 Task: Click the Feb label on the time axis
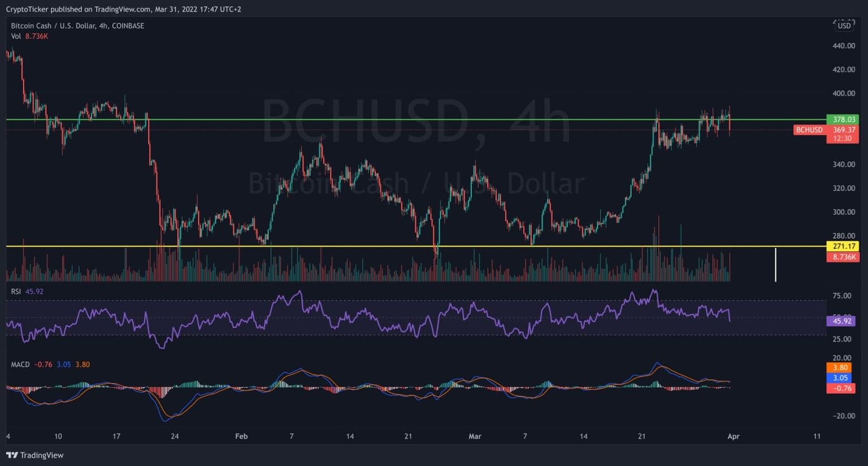[x=241, y=436]
